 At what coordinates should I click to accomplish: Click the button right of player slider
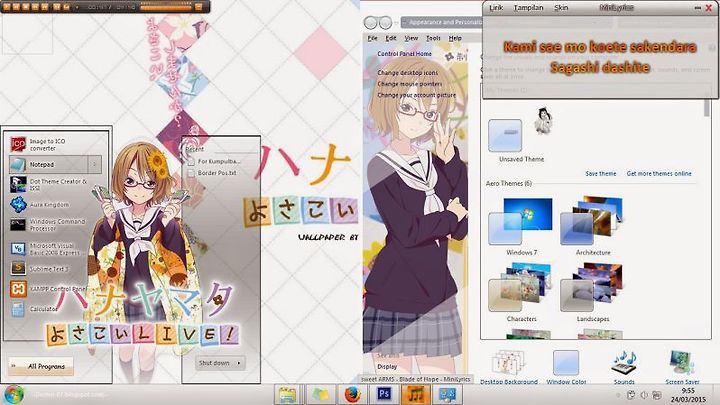198,7
